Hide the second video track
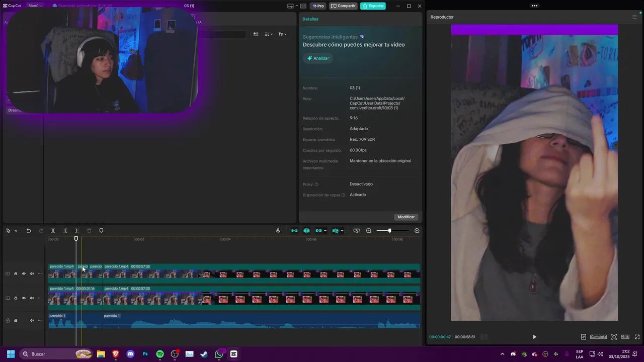The width and height of the screenshot is (644, 362). pos(24,298)
